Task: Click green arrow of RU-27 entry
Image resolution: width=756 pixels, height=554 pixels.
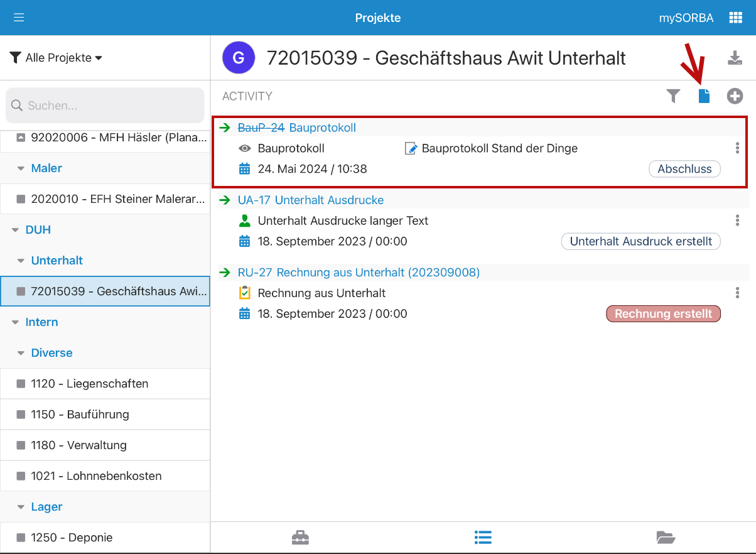Action: pos(225,273)
